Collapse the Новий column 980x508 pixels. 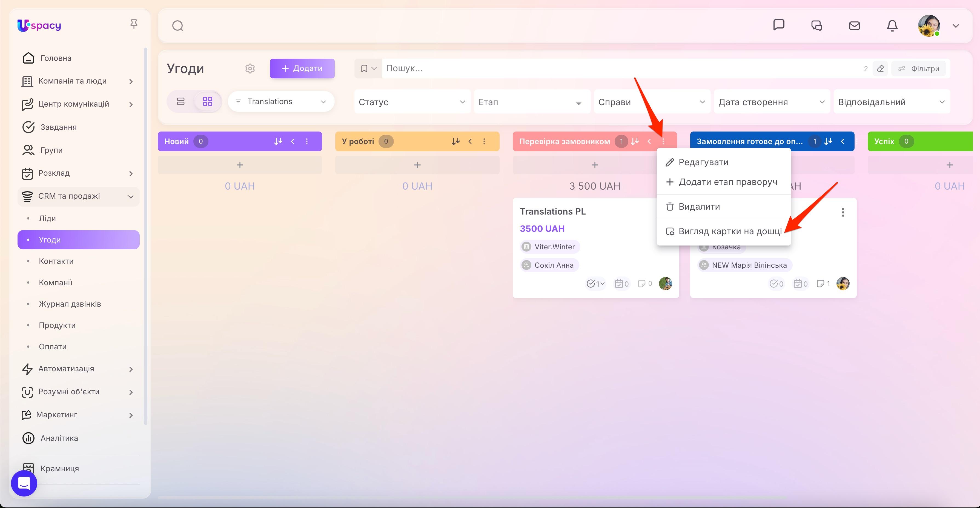point(293,141)
